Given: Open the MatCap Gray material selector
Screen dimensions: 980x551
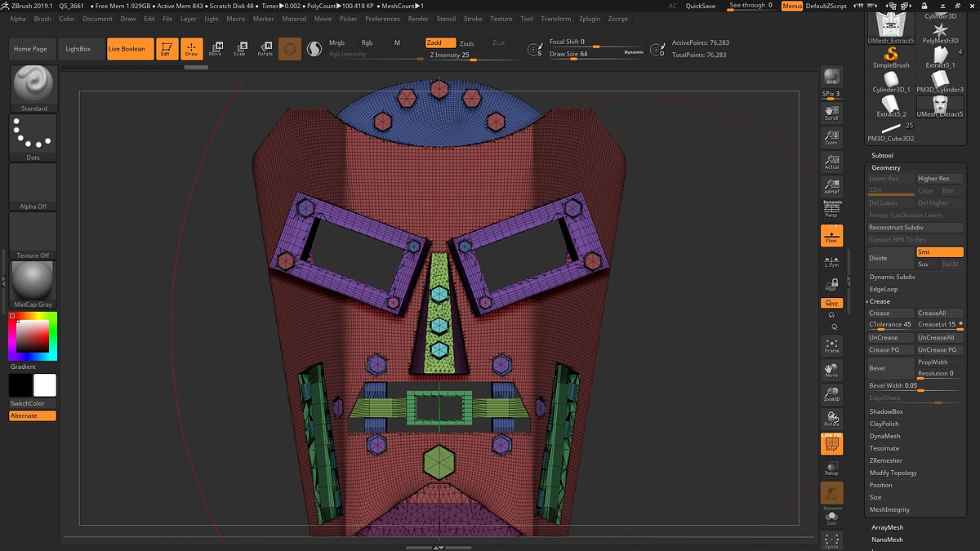Looking at the screenshot, I should tap(33, 285).
